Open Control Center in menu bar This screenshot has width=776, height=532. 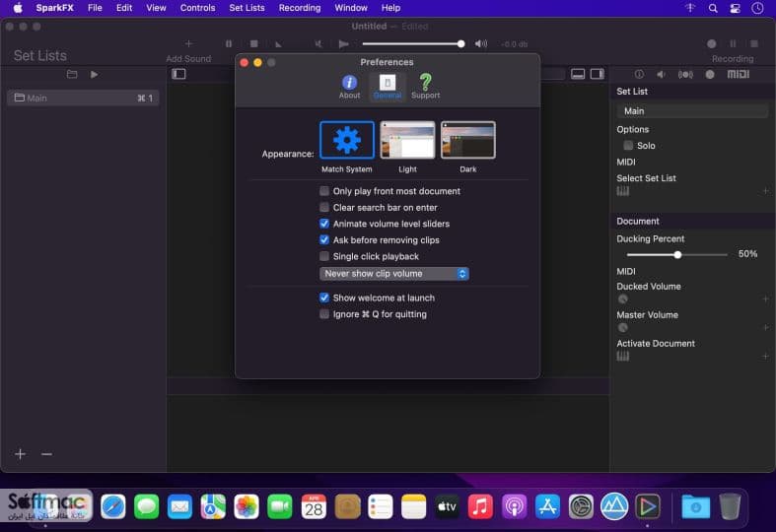click(x=736, y=8)
